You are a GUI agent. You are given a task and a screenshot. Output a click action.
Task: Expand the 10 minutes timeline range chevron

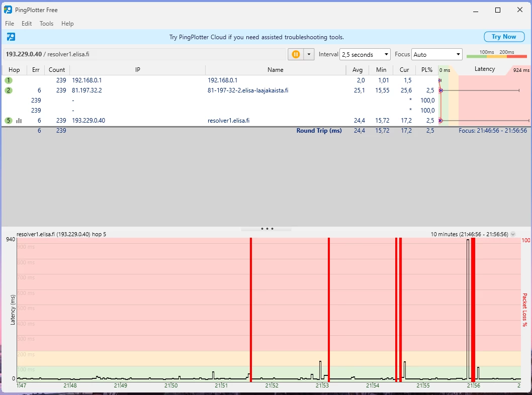pyautogui.click(x=513, y=234)
